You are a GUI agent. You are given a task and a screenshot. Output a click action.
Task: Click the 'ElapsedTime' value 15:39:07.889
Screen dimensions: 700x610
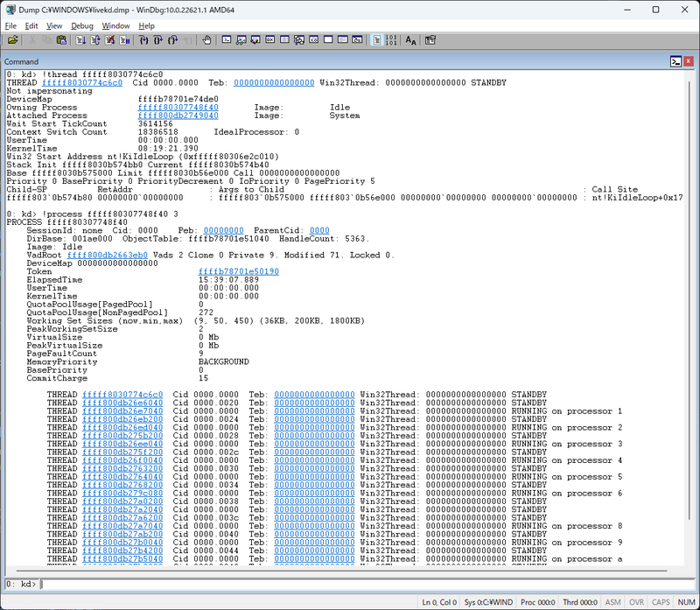coord(228,279)
